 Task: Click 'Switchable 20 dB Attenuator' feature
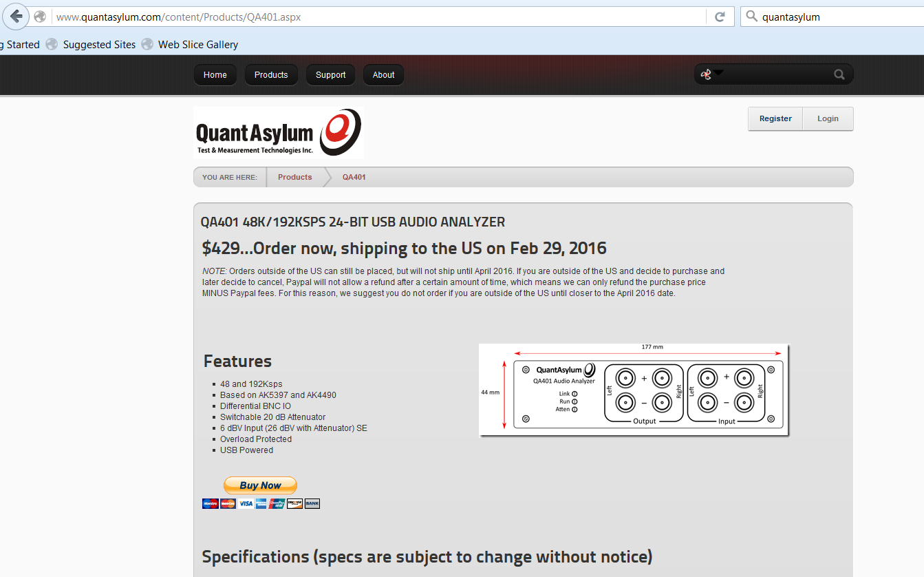click(272, 417)
